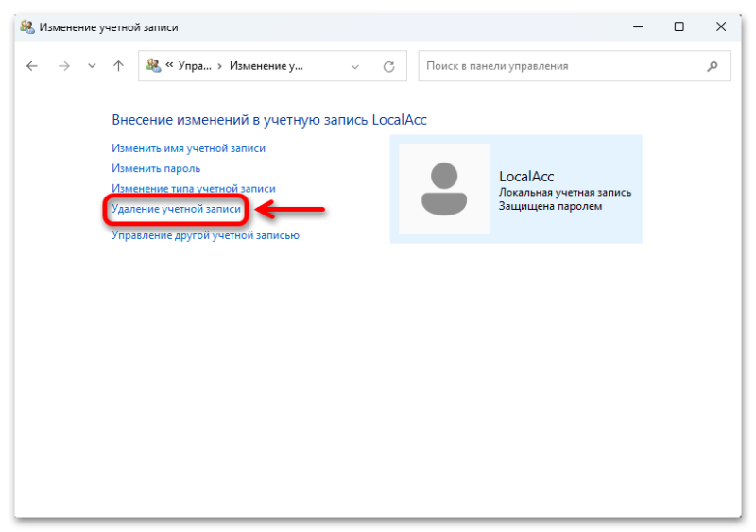Click 'Локальная учетная запись' text
The width and height of the screenshot is (756, 532).
pyautogui.click(x=564, y=193)
